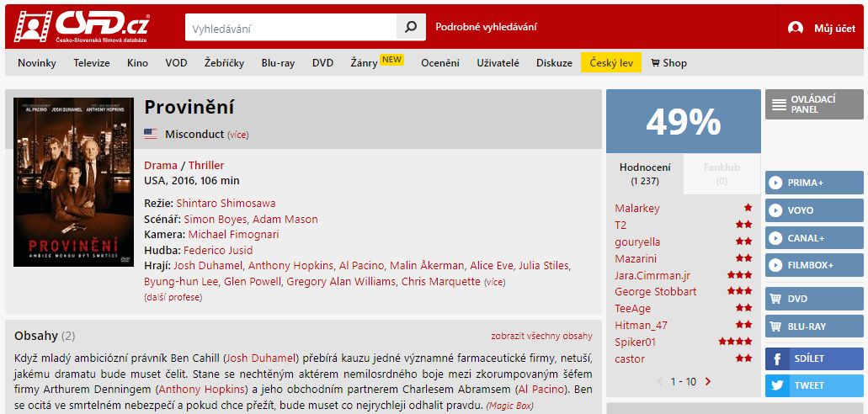This screenshot has height=414, width=868.
Task: Click the Ovládací panel hamburger icon
Action: click(x=779, y=104)
